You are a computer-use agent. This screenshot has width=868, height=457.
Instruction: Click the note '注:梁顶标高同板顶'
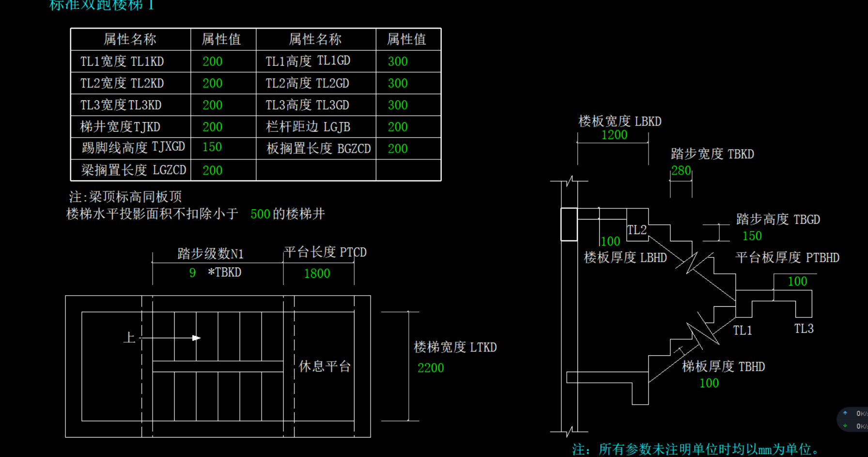(125, 197)
